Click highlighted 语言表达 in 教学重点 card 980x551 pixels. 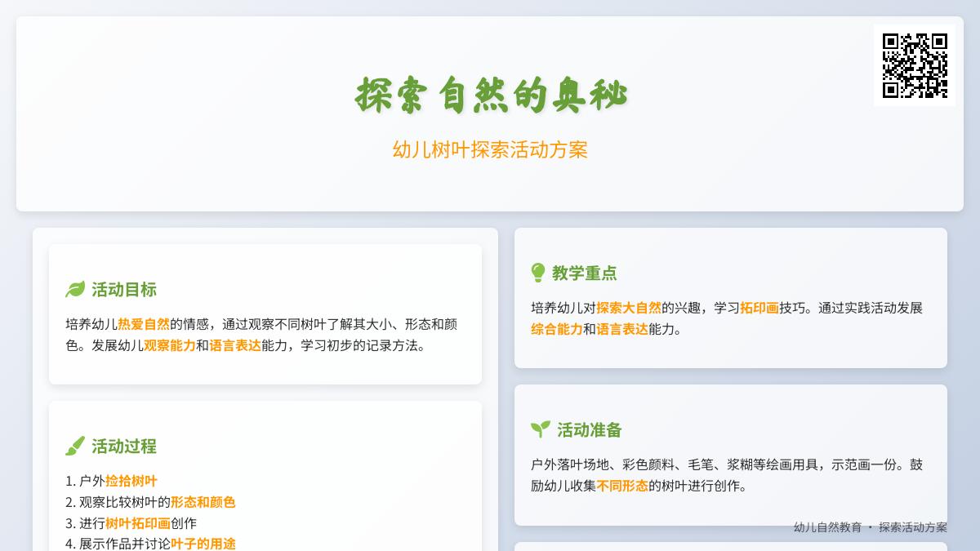pyautogui.click(x=622, y=329)
